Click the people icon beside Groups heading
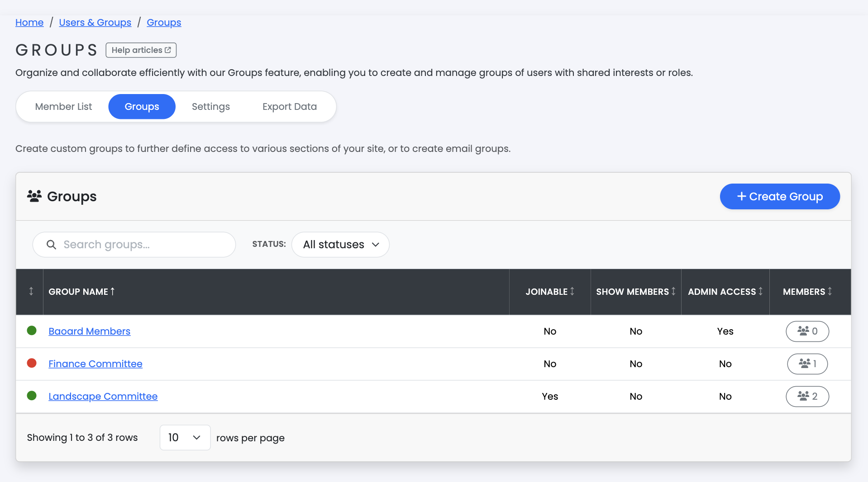868x482 pixels. (34, 196)
